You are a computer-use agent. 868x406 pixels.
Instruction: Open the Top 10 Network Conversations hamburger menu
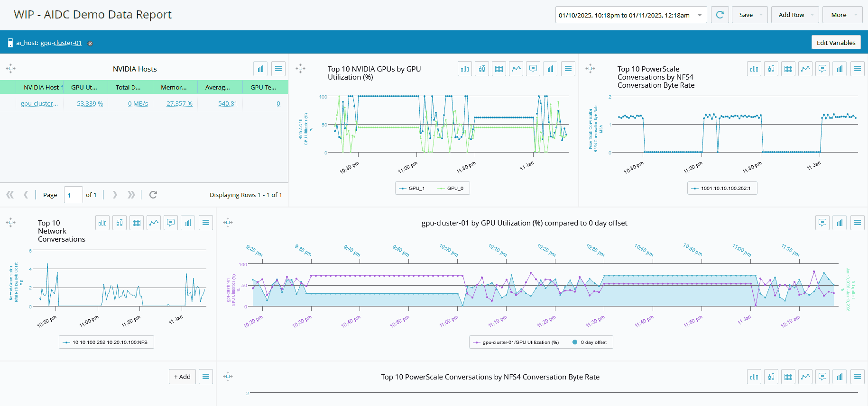[x=206, y=223]
